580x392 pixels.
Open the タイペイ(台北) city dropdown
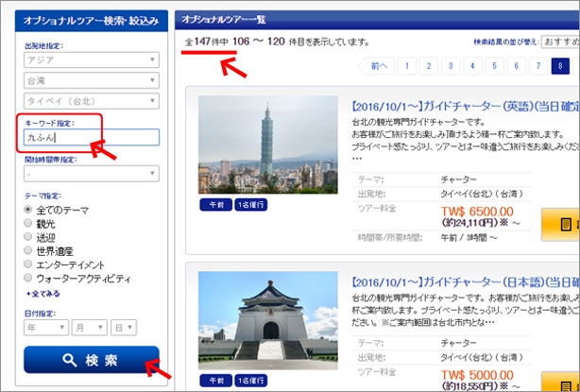[91, 102]
